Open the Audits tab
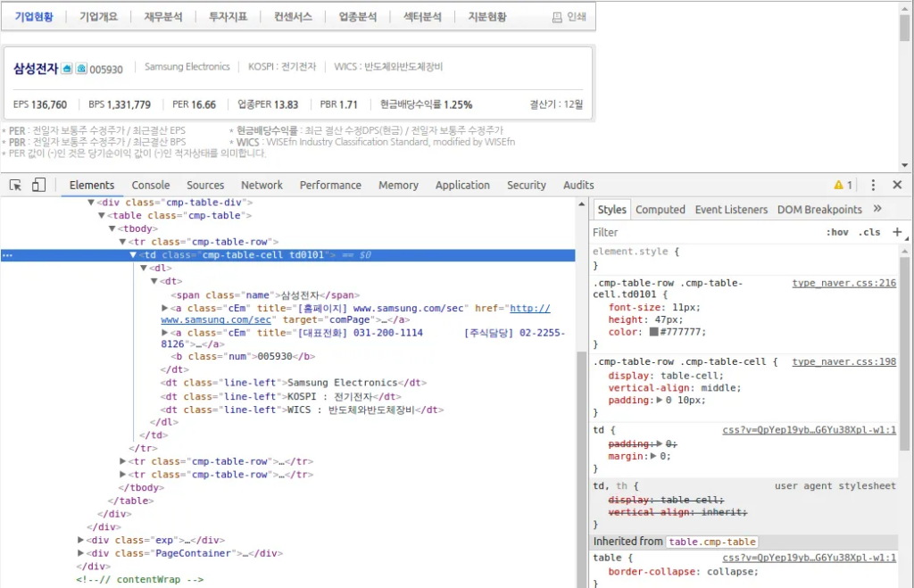Viewport: 914px width, 588px height. [x=578, y=186]
